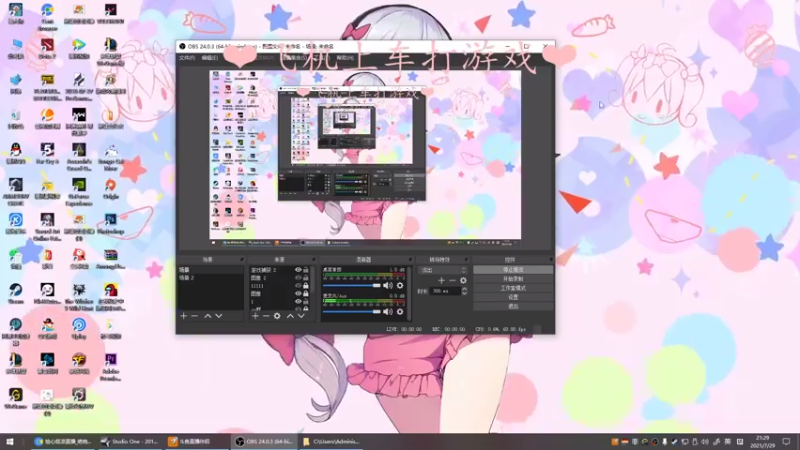This screenshot has height=450, width=800.
Task: Open the Steam desktop shortcut
Action: (16, 293)
